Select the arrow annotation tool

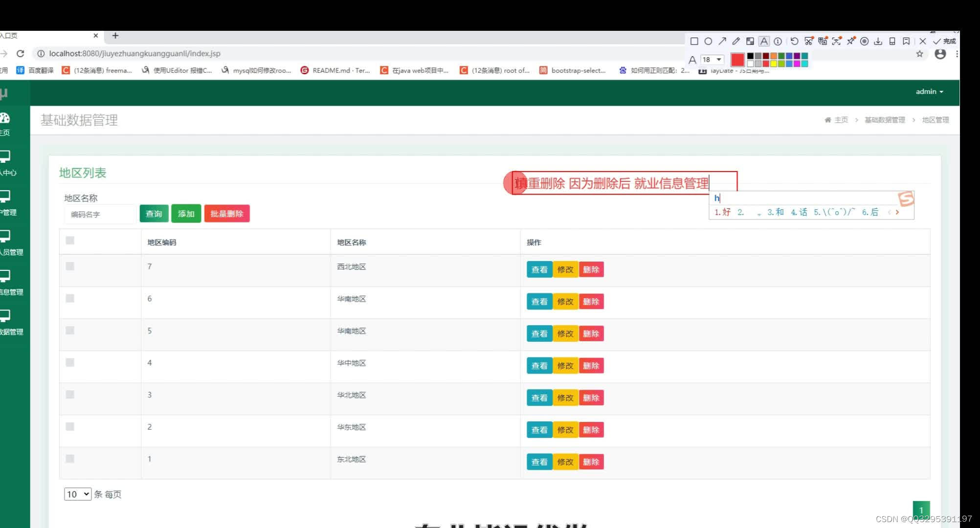[722, 41]
